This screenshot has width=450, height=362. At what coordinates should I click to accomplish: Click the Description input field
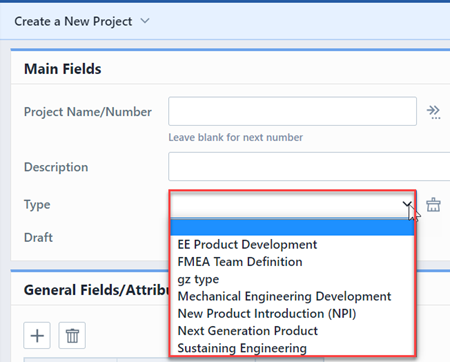(309, 166)
